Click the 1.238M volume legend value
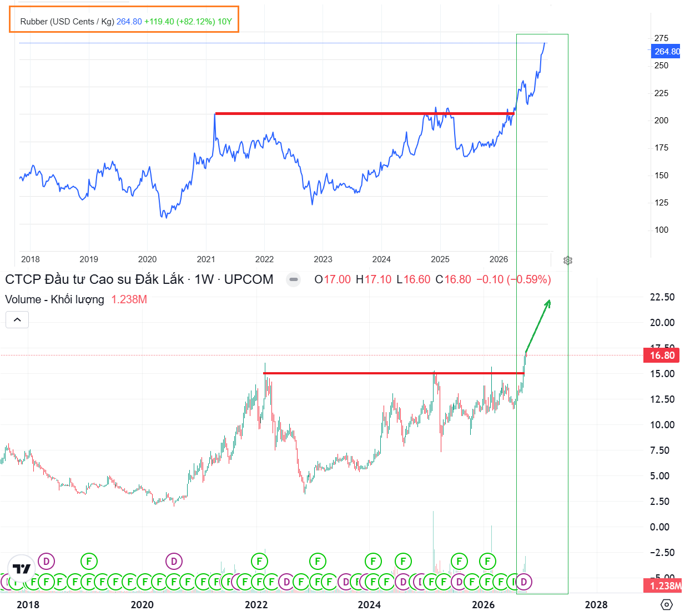Screen dimensions: 700x616 coord(129,299)
